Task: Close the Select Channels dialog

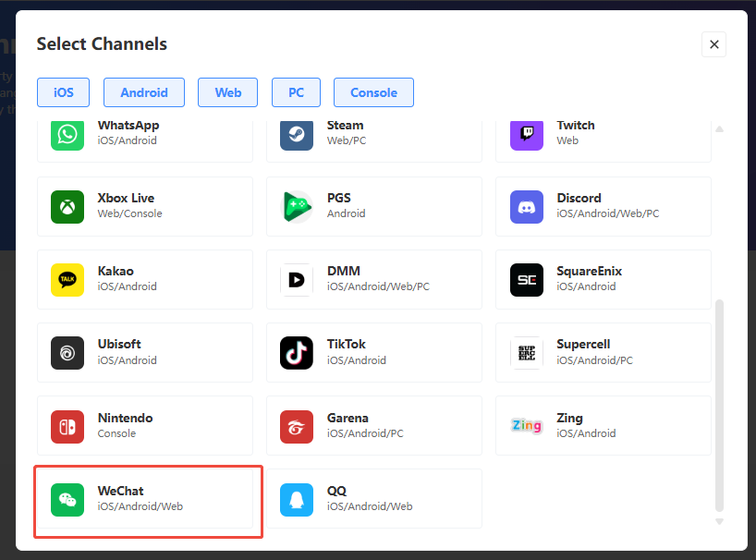Action: coord(713,44)
